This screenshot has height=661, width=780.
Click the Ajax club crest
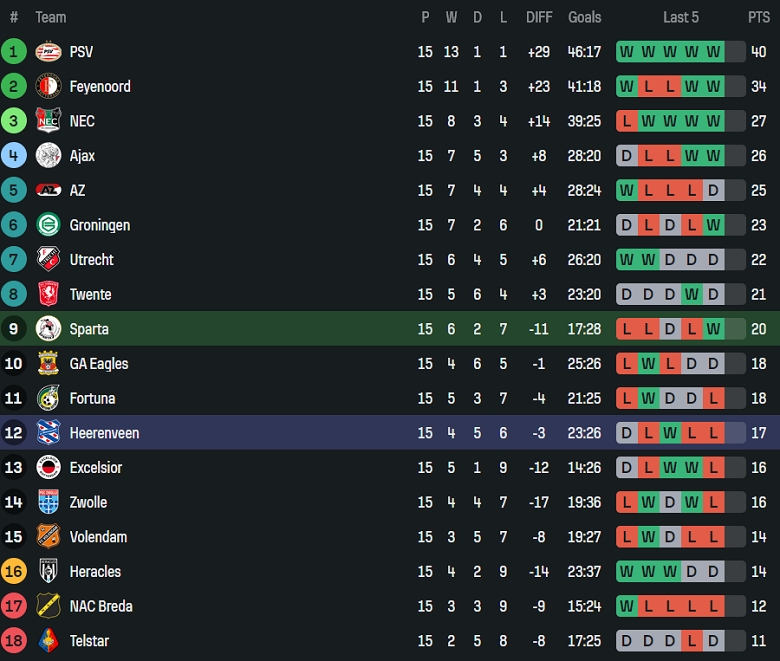(48, 156)
